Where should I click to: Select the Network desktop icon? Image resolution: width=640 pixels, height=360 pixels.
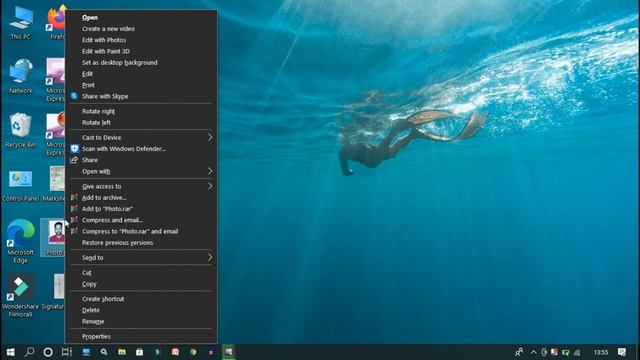[20, 76]
